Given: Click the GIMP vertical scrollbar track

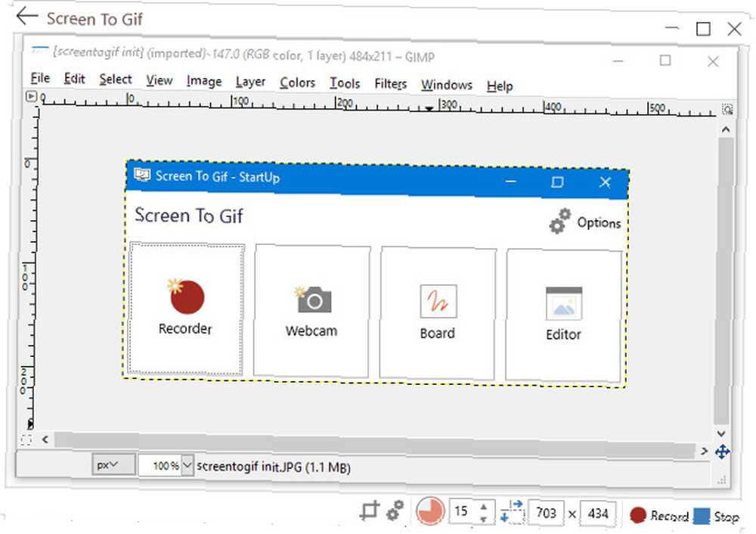Looking at the screenshot, I should coord(723,281).
